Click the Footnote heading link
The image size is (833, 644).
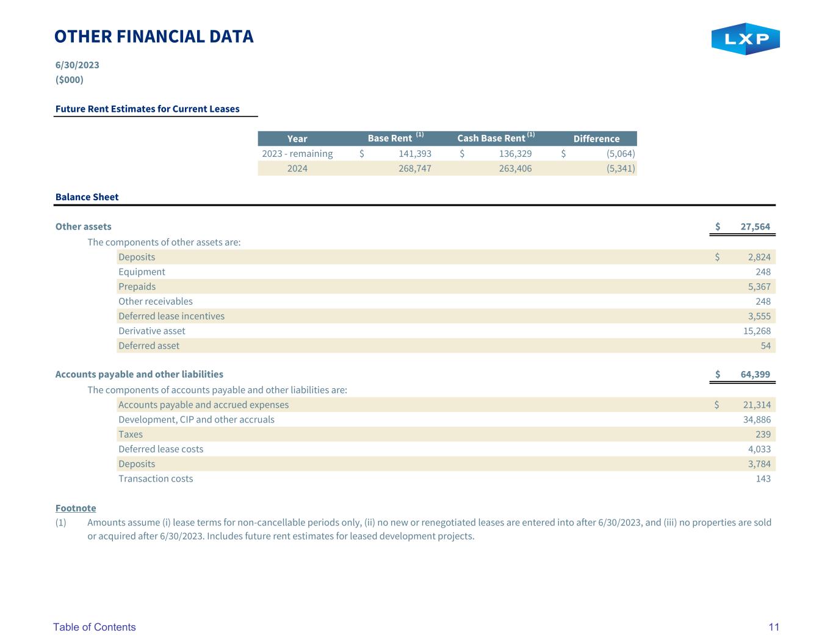76,508
